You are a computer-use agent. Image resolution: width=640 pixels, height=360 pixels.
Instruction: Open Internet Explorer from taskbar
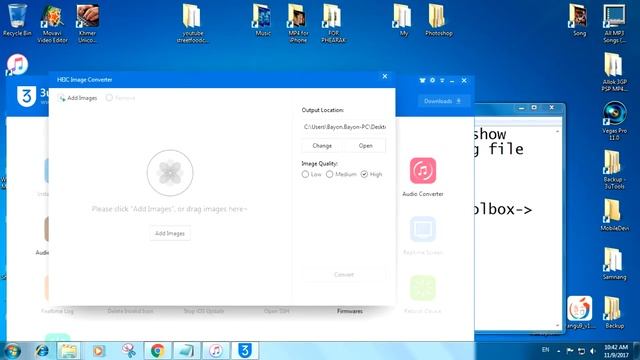point(41,351)
